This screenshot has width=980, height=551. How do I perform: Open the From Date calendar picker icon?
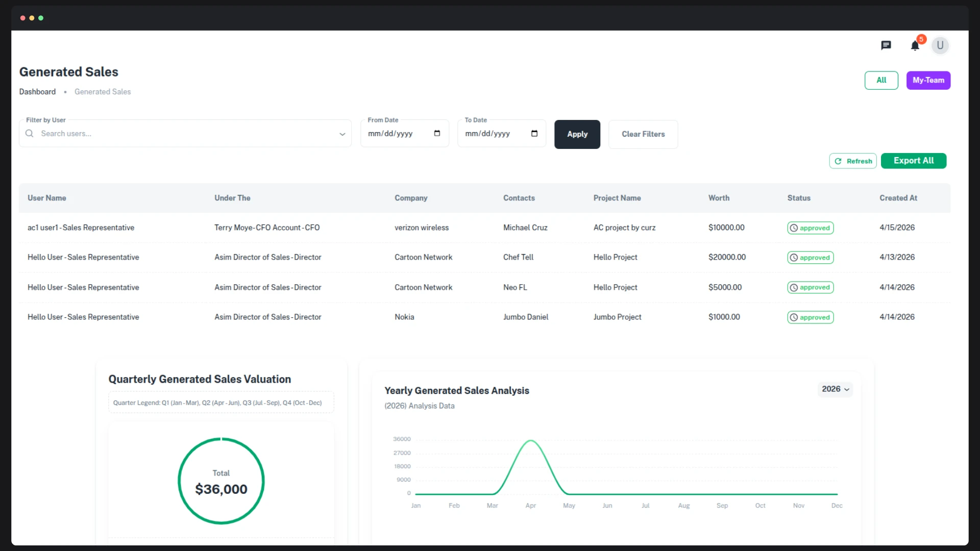pos(437,134)
